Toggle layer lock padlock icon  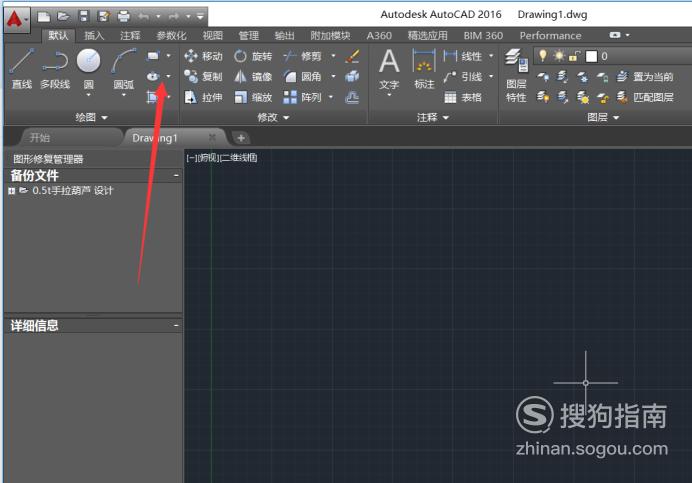pyautogui.click(x=574, y=56)
